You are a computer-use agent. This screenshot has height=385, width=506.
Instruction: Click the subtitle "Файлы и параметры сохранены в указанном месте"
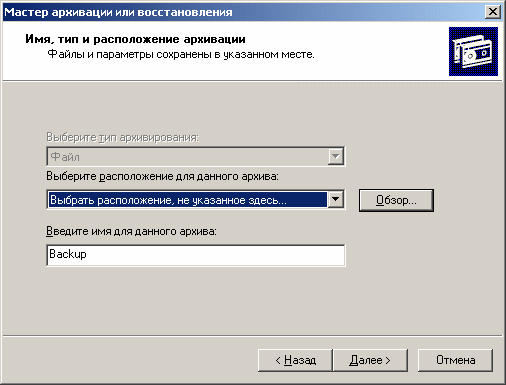pyautogui.click(x=181, y=54)
